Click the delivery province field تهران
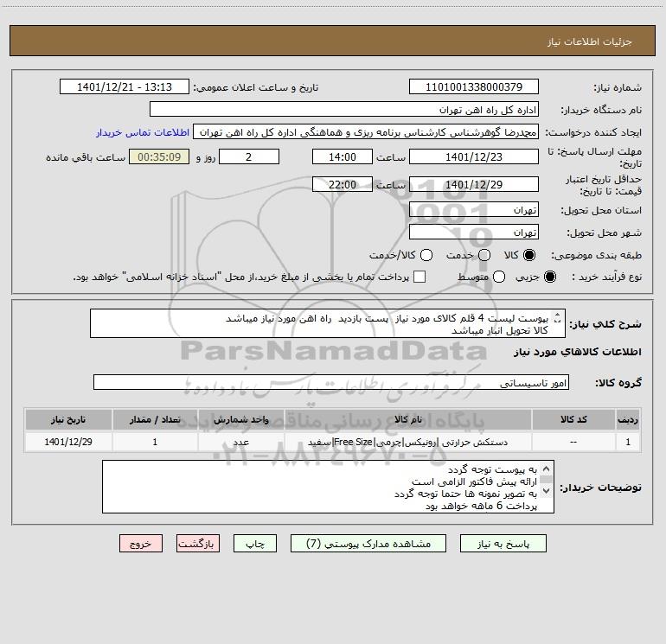 tap(474, 209)
